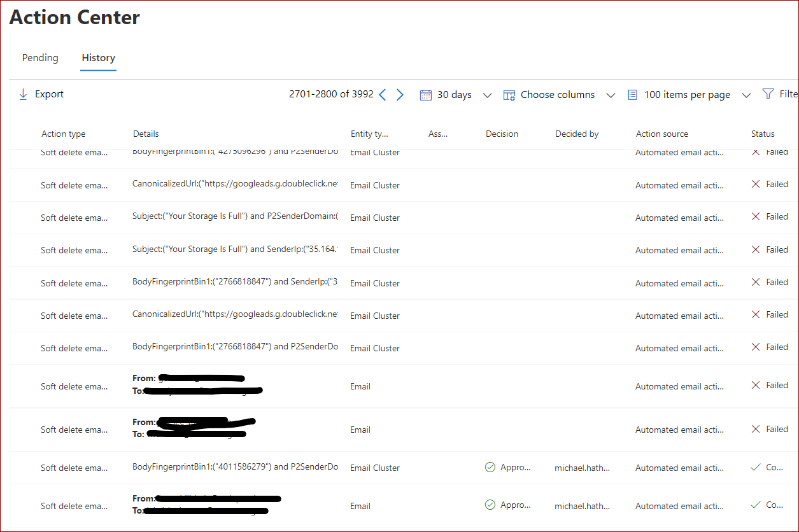The image size is (799, 532).
Task: Click the Export download icon
Action: (x=23, y=94)
